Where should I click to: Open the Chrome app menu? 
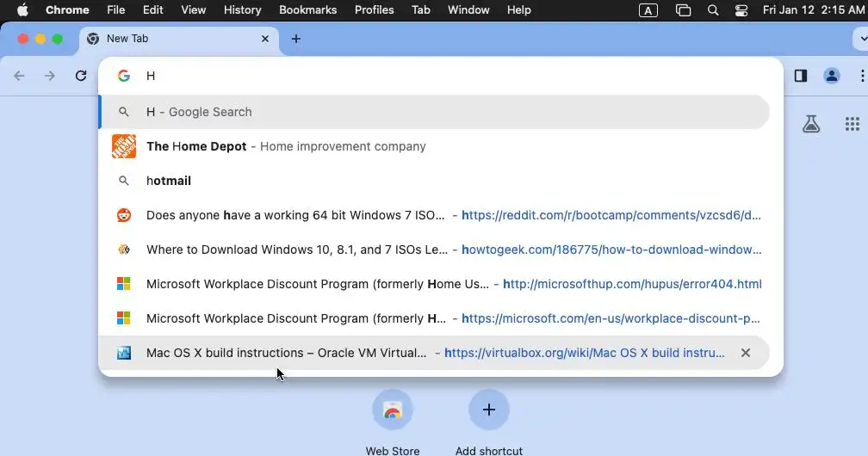(67, 10)
